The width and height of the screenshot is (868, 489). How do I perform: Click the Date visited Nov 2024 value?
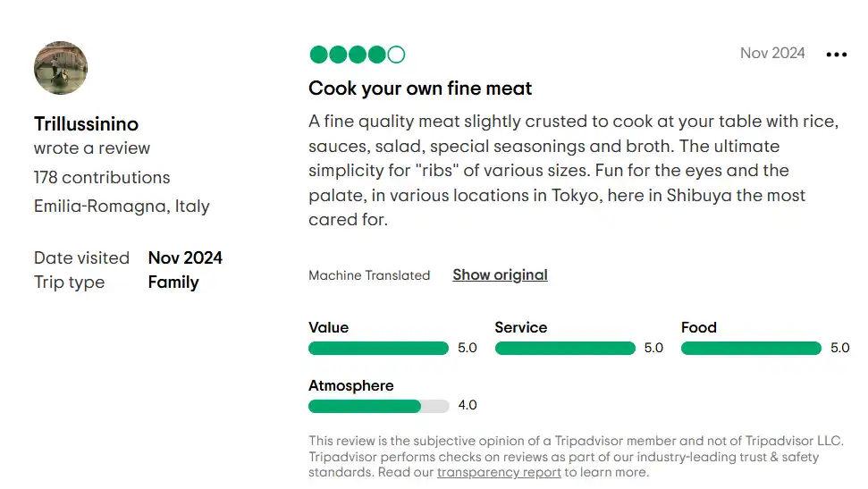click(x=185, y=257)
